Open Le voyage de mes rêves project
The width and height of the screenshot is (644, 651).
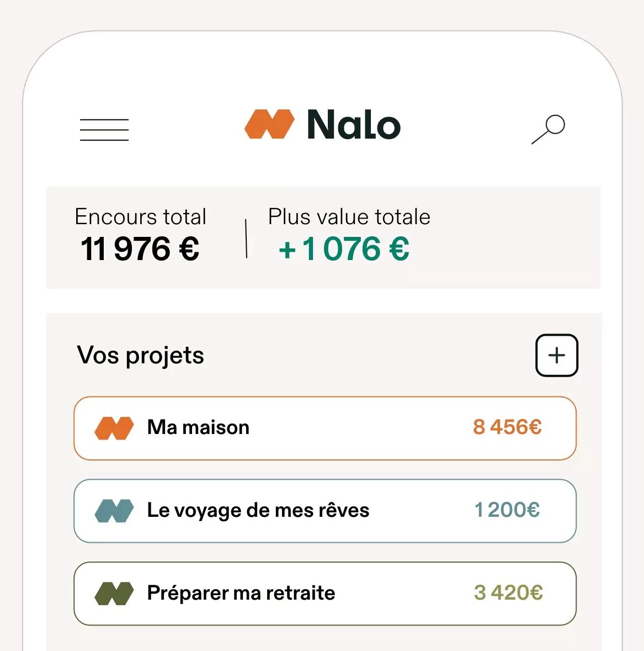[x=325, y=511]
